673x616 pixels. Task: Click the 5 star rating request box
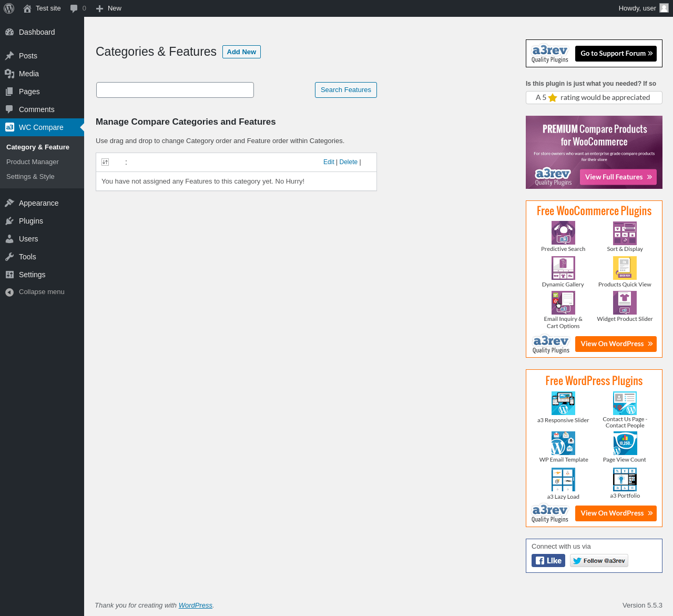594,98
